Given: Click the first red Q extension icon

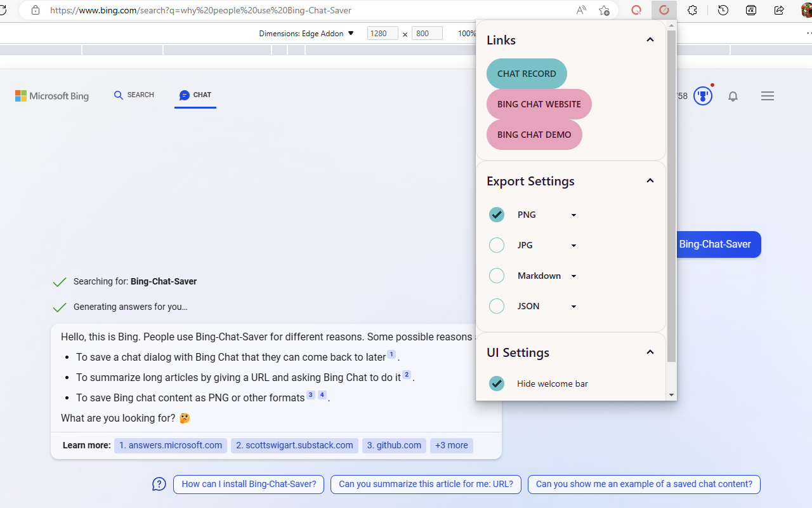Looking at the screenshot, I should [x=636, y=10].
